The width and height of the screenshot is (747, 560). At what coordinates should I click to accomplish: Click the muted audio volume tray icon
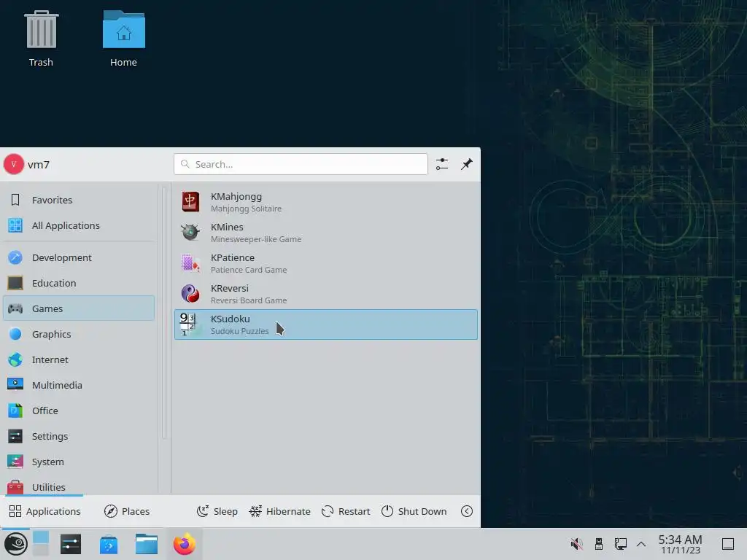pyautogui.click(x=576, y=544)
